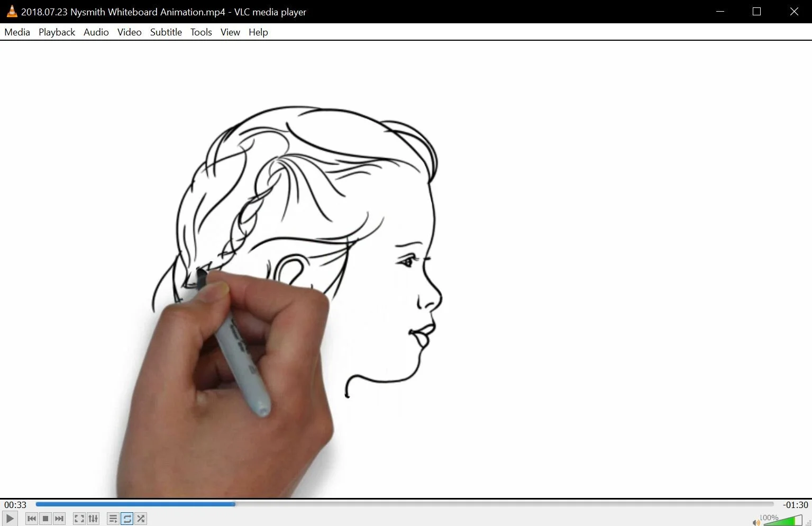
Task: Skip to the next media item
Action: tap(59, 519)
